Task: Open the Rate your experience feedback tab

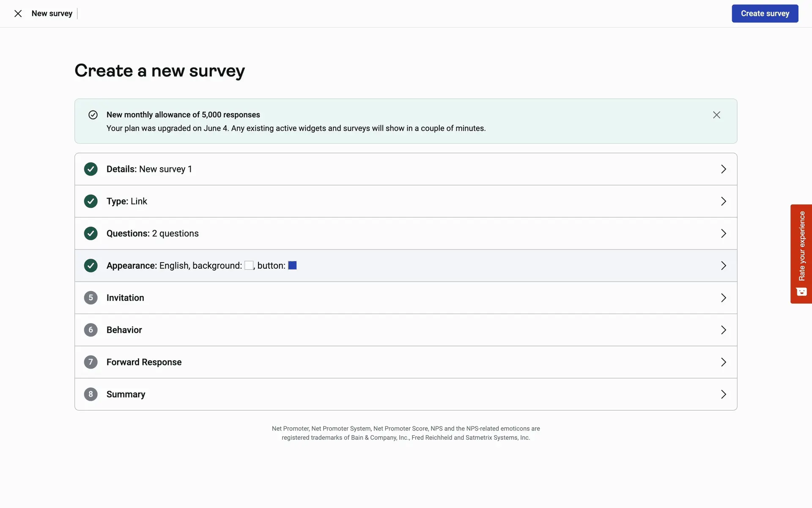Action: point(801,254)
